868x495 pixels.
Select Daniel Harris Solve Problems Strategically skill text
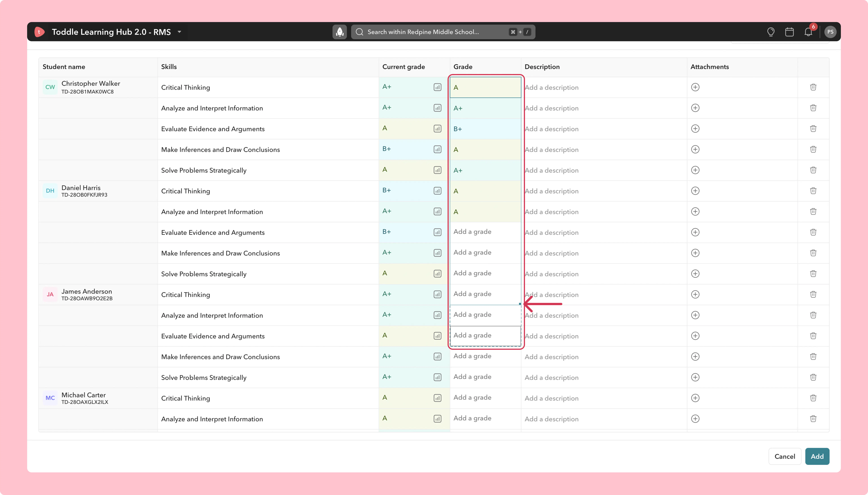204,274
